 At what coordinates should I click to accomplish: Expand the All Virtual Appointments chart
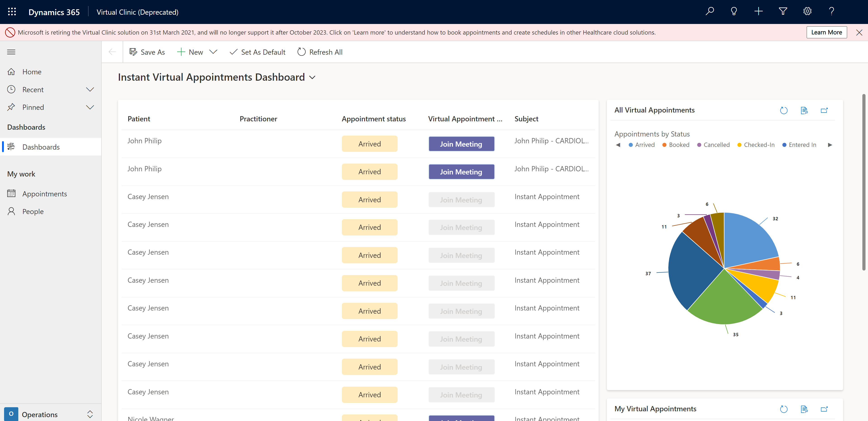[x=824, y=111]
